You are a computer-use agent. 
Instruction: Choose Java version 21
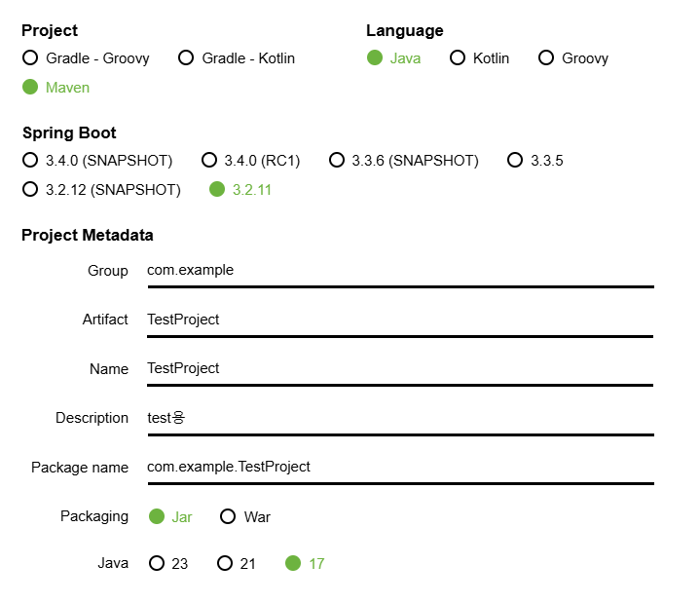225,564
